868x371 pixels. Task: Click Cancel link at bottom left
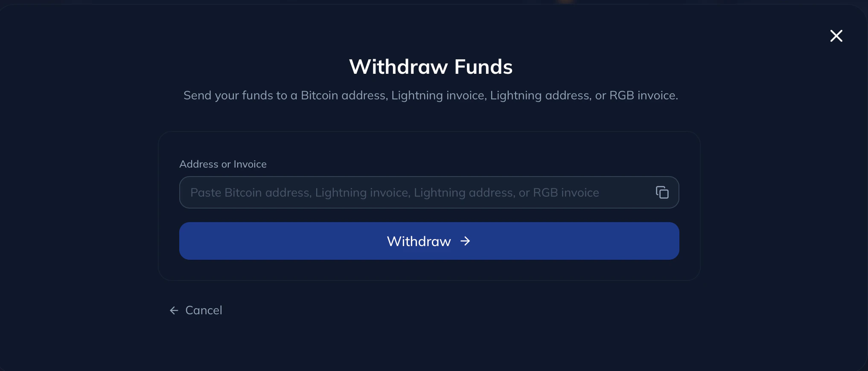click(203, 310)
